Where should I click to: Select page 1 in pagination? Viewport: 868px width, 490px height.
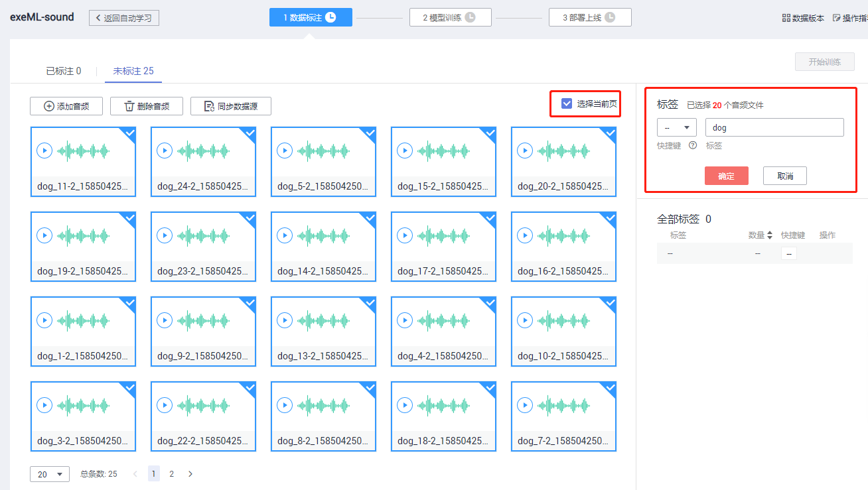click(154, 474)
